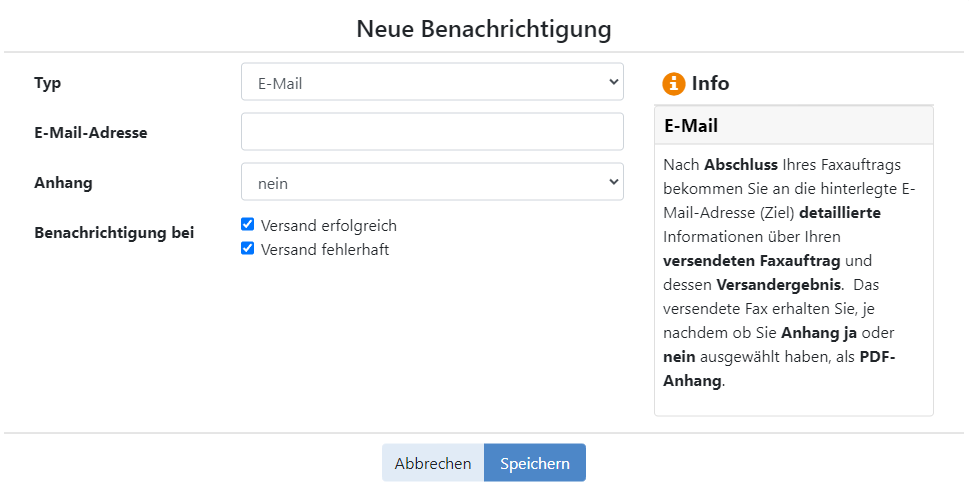
Task: Click the chevron arrow of the Typ field
Action: tap(613, 82)
